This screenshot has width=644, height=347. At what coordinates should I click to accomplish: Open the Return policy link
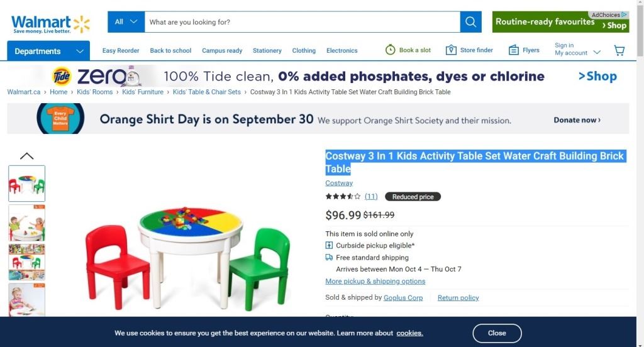pyautogui.click(x=458, y=298)
